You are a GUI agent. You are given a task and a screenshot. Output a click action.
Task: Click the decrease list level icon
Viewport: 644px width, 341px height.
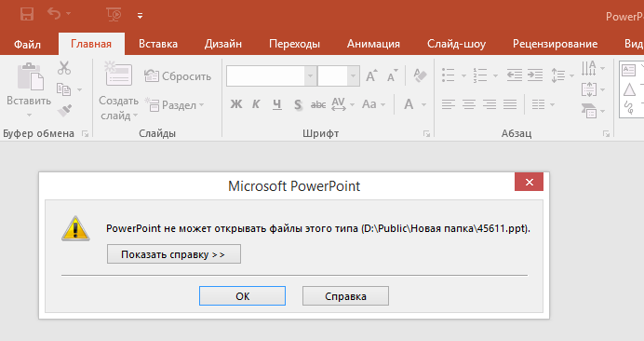(515, 75)
